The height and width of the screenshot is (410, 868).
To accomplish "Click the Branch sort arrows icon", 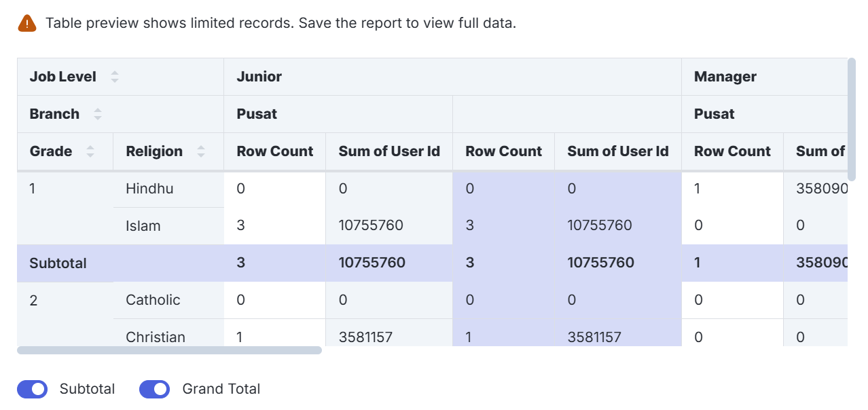I will pos(98,114).
